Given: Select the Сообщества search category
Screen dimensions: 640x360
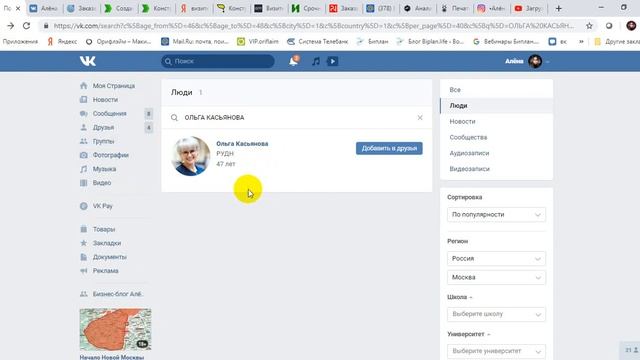Looking at the screenshot, I should pyautogui.click(x=496, y=138).
